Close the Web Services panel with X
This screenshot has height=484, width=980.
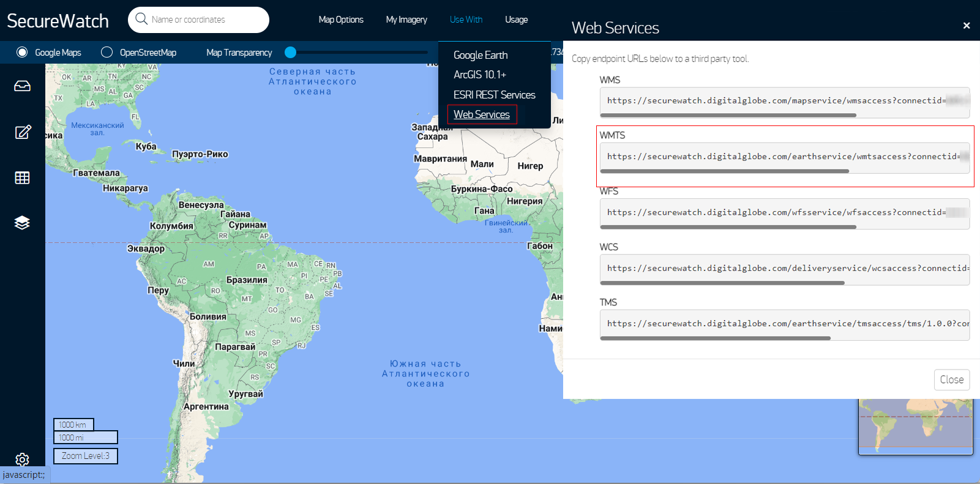(x=967, y=25)
